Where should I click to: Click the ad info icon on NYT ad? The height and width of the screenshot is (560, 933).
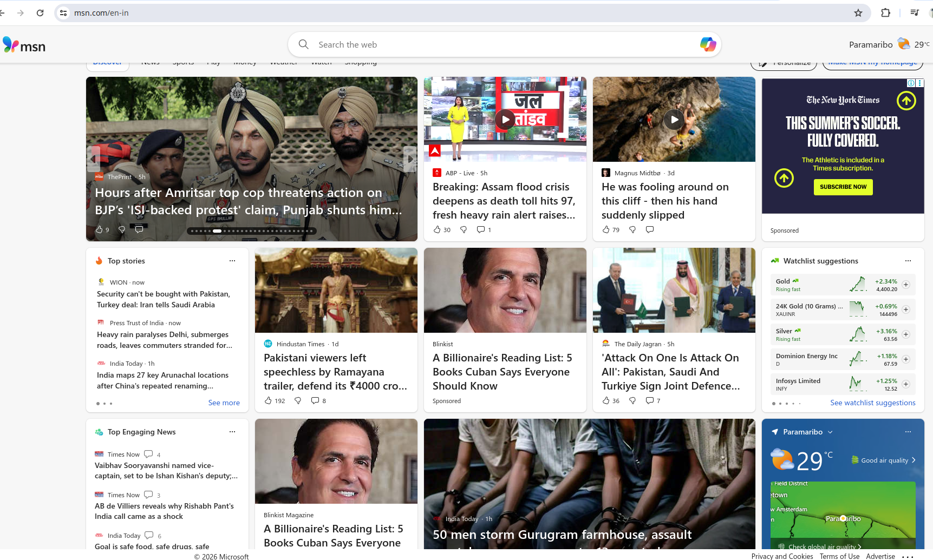point(911,83)
